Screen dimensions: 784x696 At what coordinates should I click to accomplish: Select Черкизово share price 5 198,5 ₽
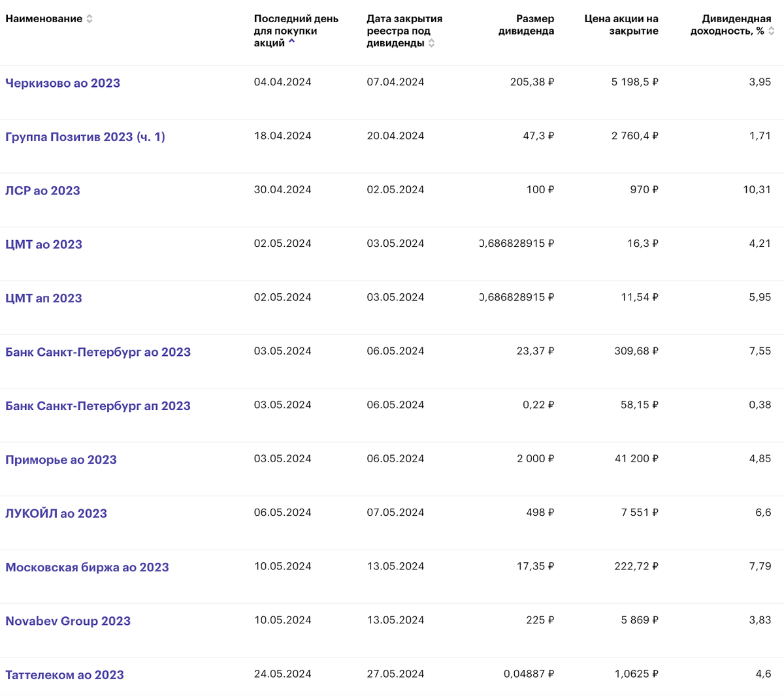pyautogui.click(x=635, y=82)
